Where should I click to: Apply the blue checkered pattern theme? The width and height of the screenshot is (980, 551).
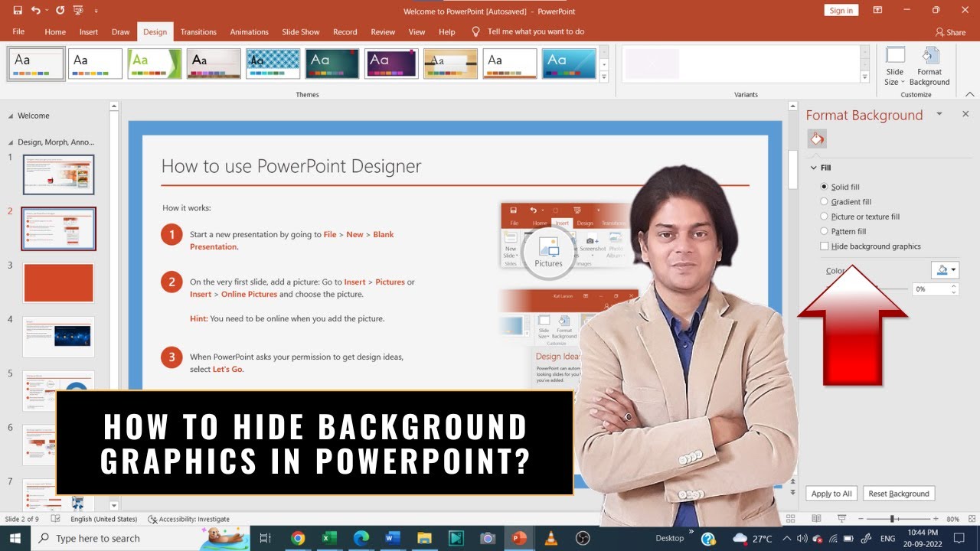point(273,64)
